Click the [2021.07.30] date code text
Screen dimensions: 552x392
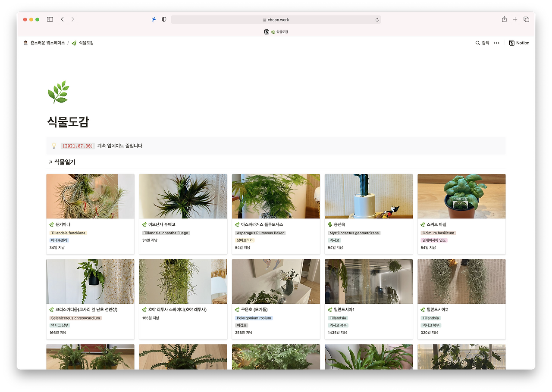coord(78,146)
